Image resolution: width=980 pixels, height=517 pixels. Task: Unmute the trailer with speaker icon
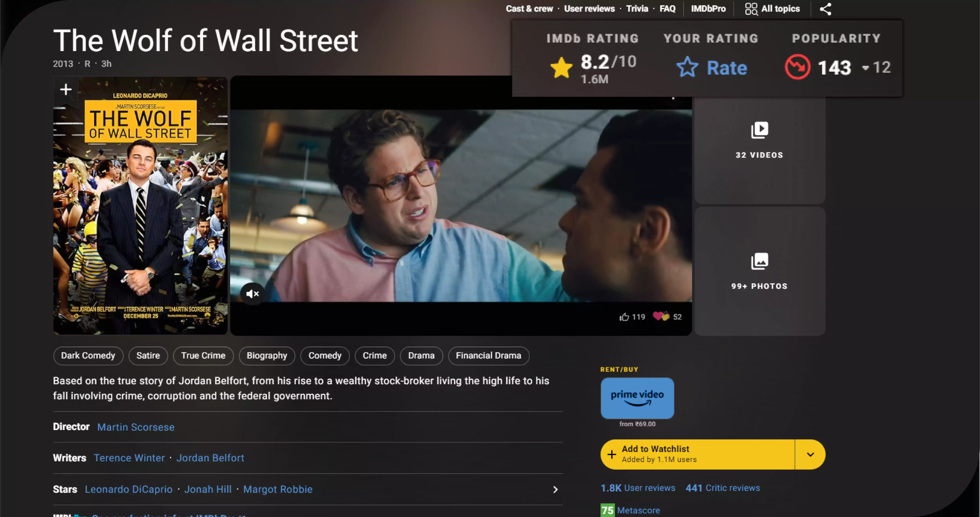[x=252, y=294]
